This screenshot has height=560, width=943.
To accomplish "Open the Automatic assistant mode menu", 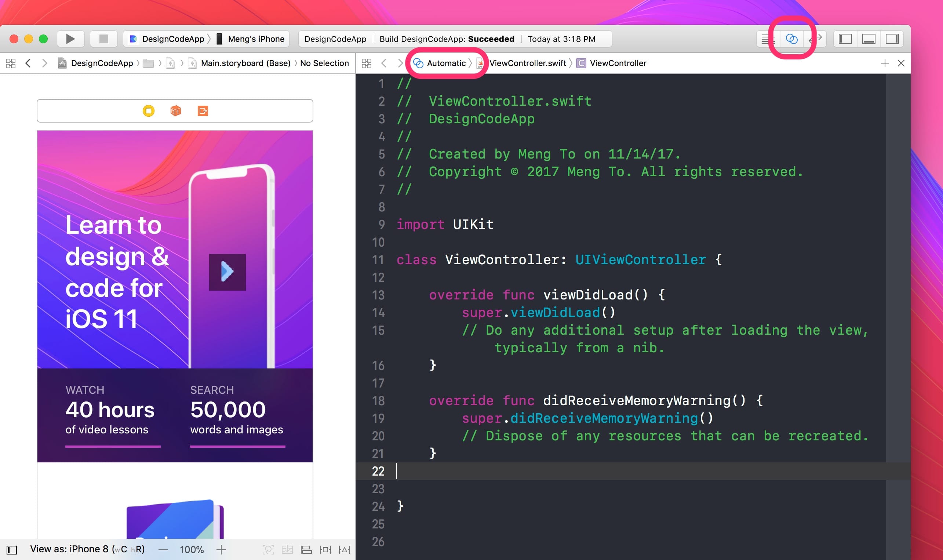I will coord(440,63).
